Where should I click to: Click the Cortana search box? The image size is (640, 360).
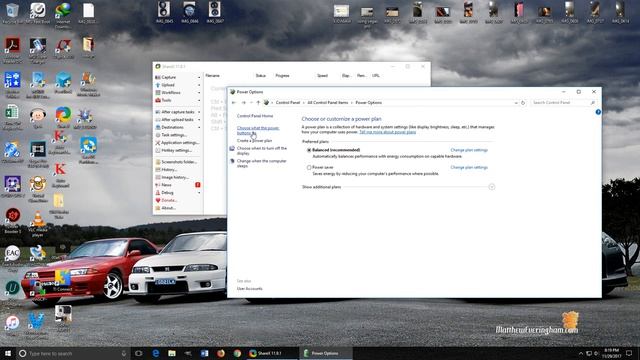click(x=73, y=353)
